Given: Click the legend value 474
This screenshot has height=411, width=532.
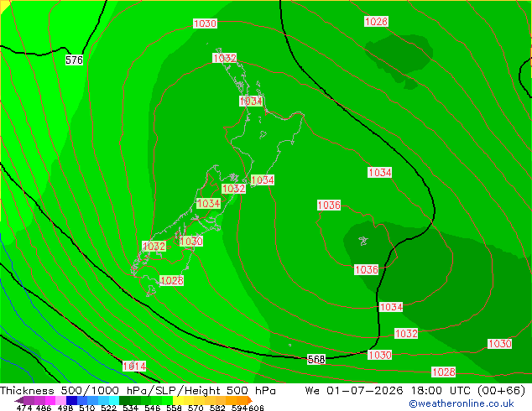Looking at the screenshot, I should (x=24, y=408).
